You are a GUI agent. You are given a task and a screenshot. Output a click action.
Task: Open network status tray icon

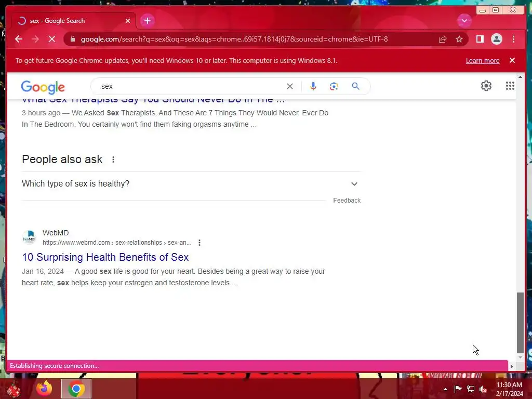471,389
